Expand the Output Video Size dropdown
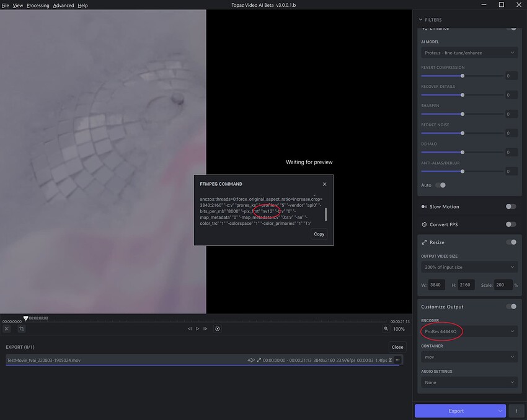This screenshot has width=527, height=420. click(x=469, y=267)
